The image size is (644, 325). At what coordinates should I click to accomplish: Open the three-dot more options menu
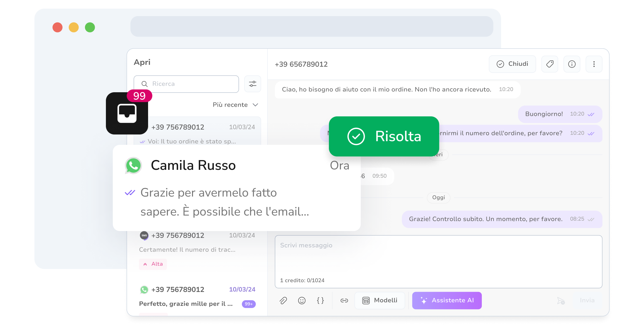click(x=594, y=64)
